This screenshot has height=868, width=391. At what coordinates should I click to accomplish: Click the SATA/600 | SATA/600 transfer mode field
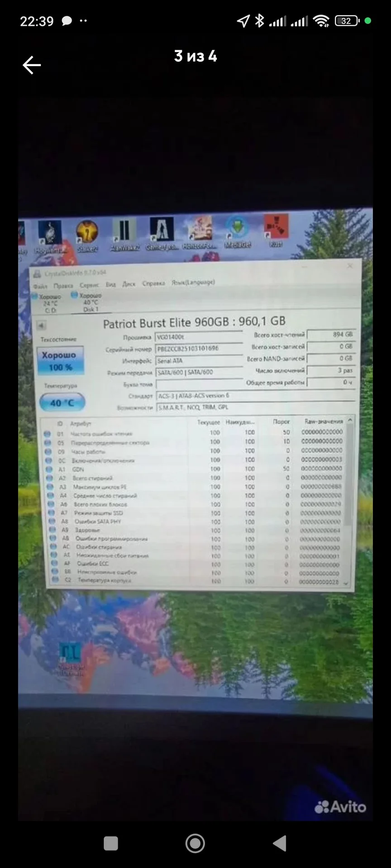pyautogui.click(x=200, y=373)
